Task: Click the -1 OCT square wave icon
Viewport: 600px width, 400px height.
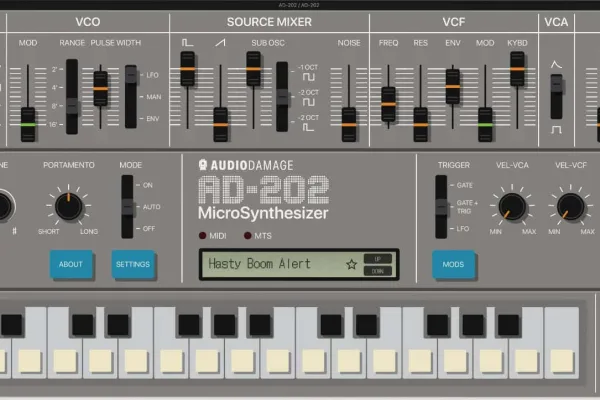Action: [x=309, y=77]
